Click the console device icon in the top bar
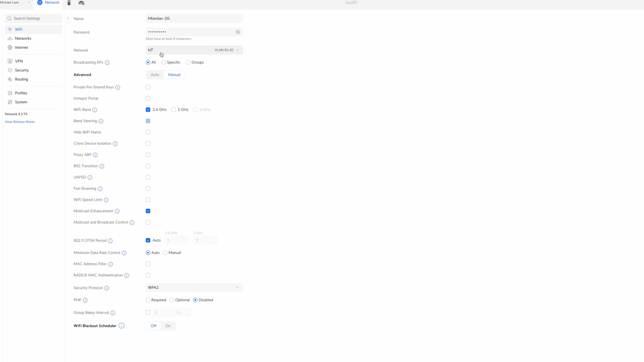 point(81,3)
